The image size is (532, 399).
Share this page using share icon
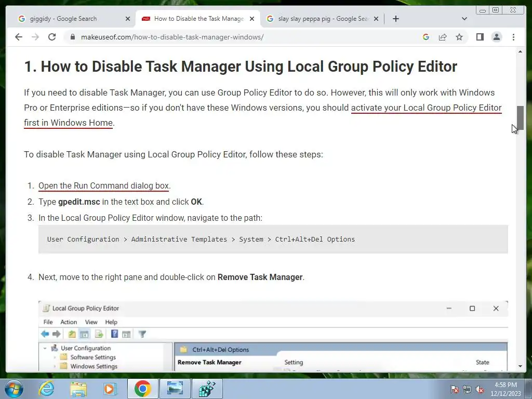coord(443,37)
